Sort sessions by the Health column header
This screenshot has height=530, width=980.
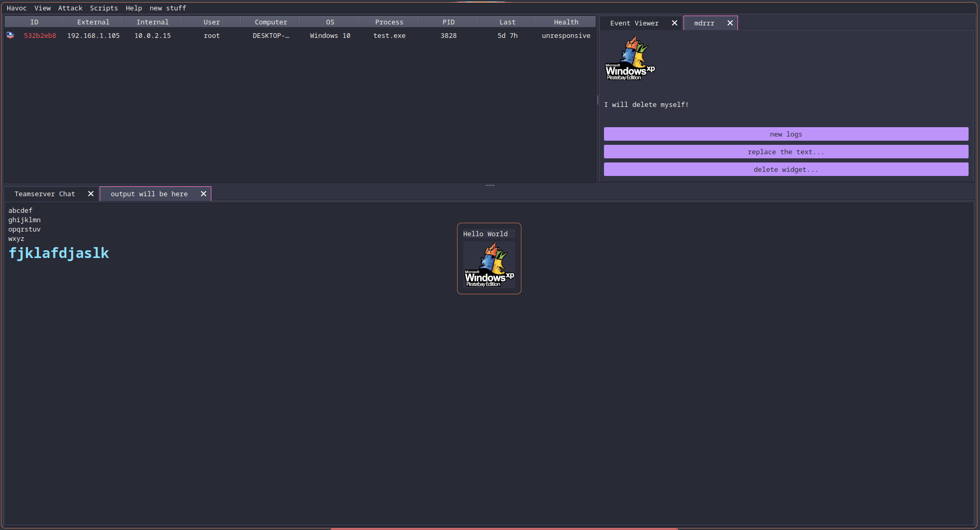[x=566, y=22]
